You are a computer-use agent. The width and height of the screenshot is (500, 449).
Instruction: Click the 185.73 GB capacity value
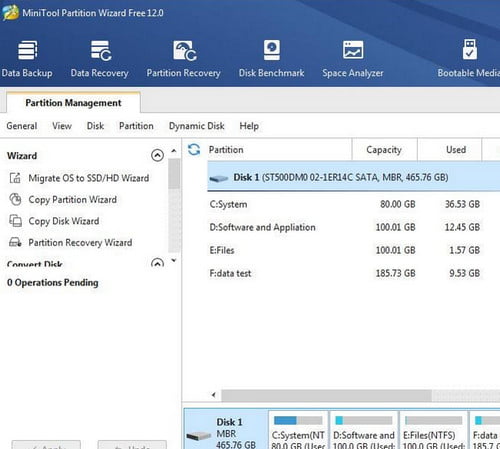[x=396, y=273]
